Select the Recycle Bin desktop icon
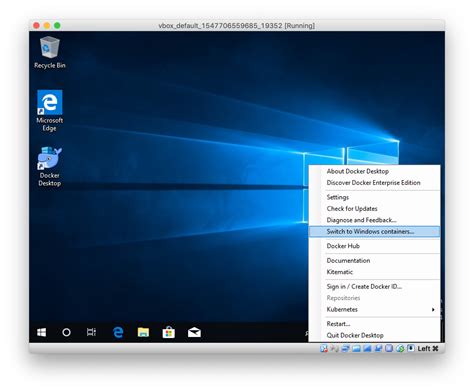This screenshot has width=474, height=392. click(50, 52)
